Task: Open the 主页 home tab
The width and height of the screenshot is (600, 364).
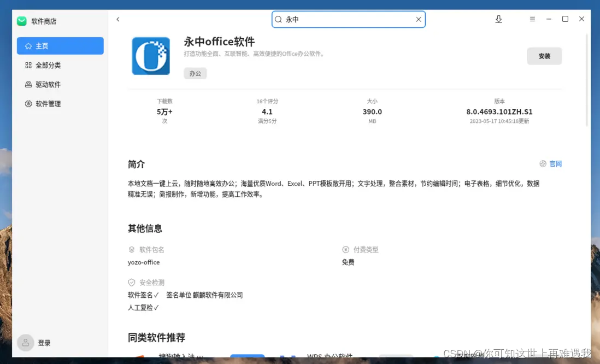Action: click(x=60, y=46)
